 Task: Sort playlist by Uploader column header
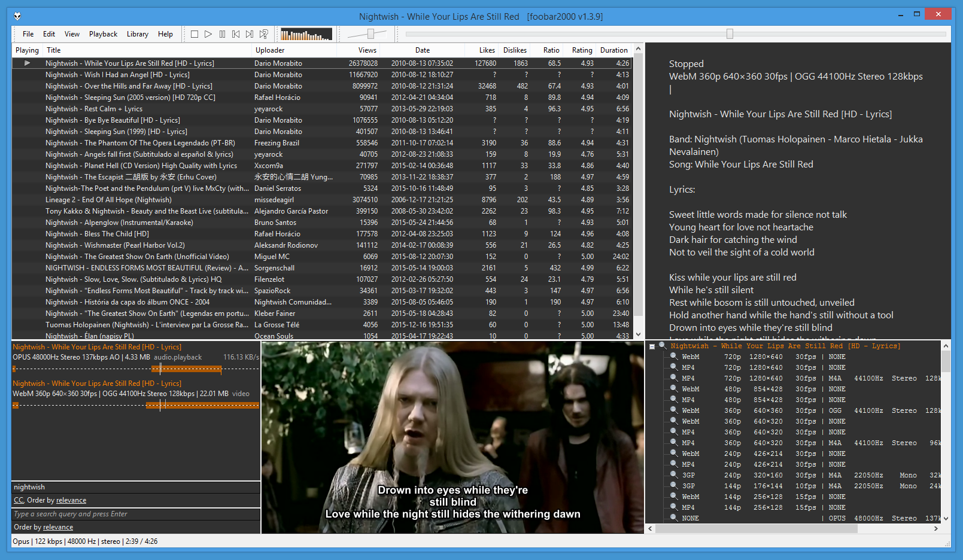tap(294, 50)
